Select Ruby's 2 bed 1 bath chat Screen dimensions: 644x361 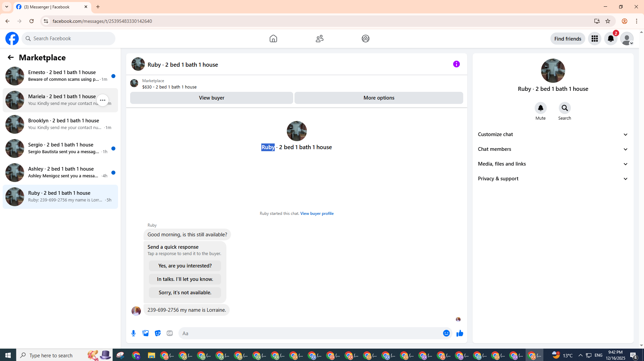click(60, 197)
